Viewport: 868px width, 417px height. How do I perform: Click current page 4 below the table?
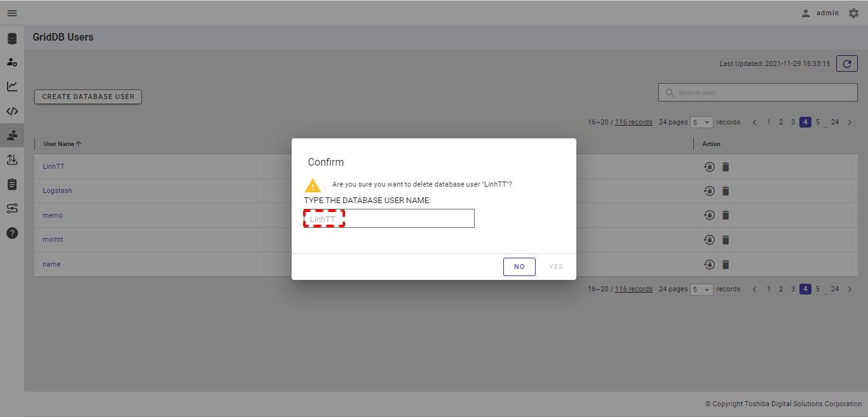click(x=805, y=289)
